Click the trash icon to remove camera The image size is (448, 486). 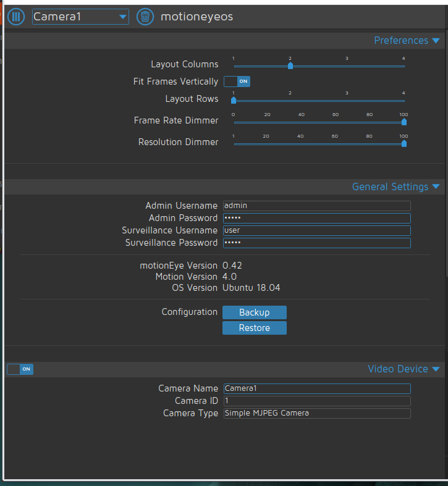(145, 17)
